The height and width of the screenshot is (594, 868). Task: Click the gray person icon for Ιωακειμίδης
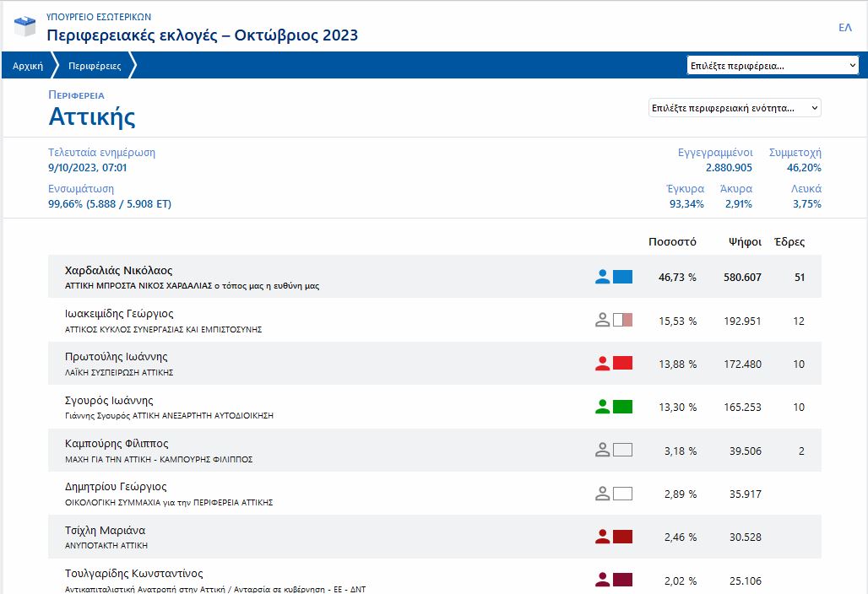click(602, 321)
